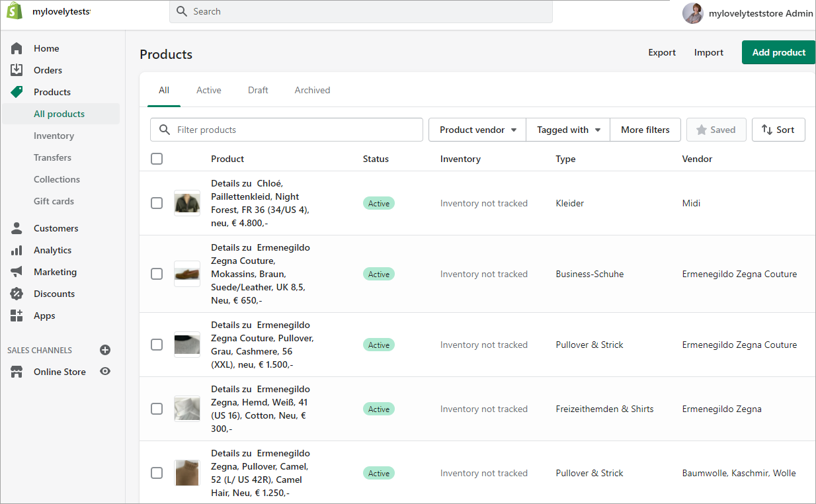This screenshot has width=816, height=504.
Task: Open Zegna Hemd Weiß product title
Action: (261, 409)
